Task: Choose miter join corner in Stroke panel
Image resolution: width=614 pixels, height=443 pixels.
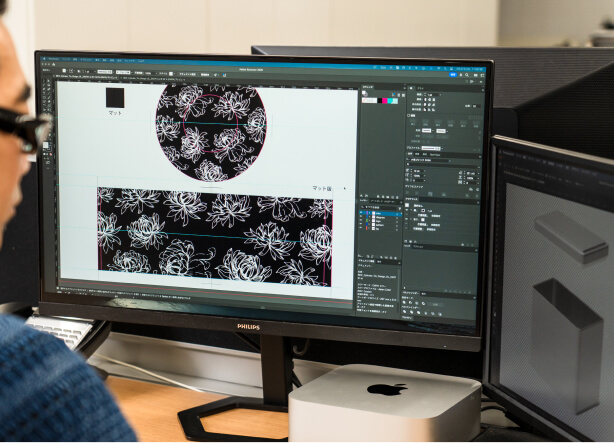Action: tap(425, 105)
